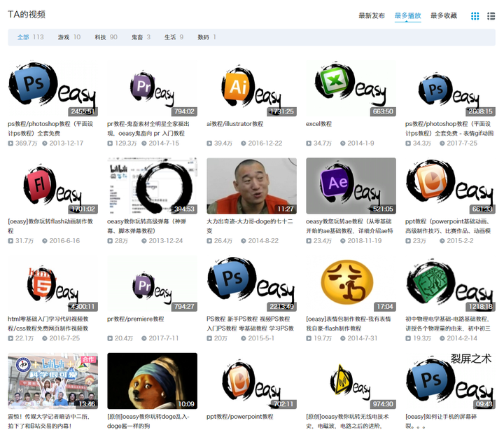
Task: Open title ps教程 表情gif动图
Action: pos(449,128)
